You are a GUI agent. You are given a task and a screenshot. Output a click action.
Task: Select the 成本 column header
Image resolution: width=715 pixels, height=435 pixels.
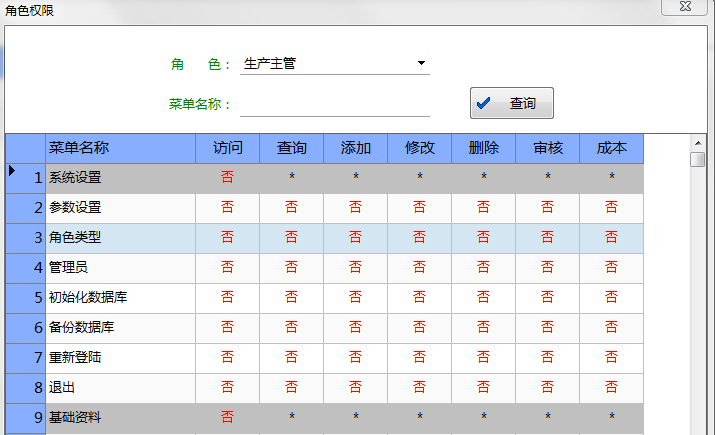611,148
